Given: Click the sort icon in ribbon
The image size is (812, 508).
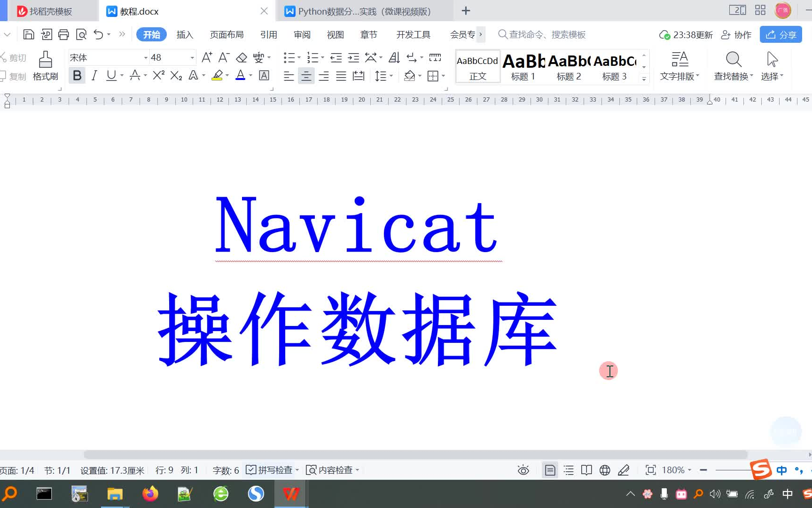Looking at the screenshot, I should [x=394, y=57].
